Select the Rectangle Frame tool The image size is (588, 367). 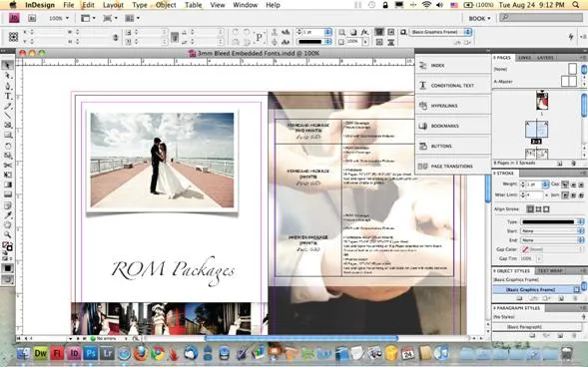click(x=7, y=125)
